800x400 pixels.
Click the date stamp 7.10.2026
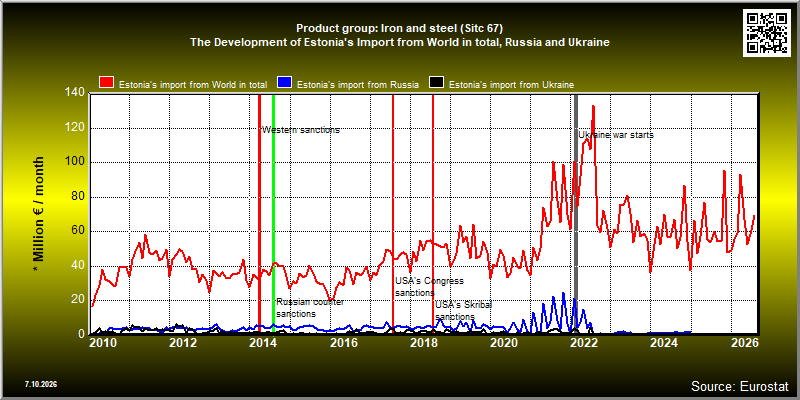[40, 384]
